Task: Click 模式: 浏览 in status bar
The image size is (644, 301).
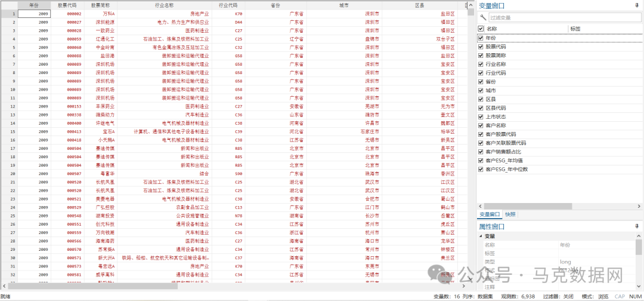Action: click(595, 296)
